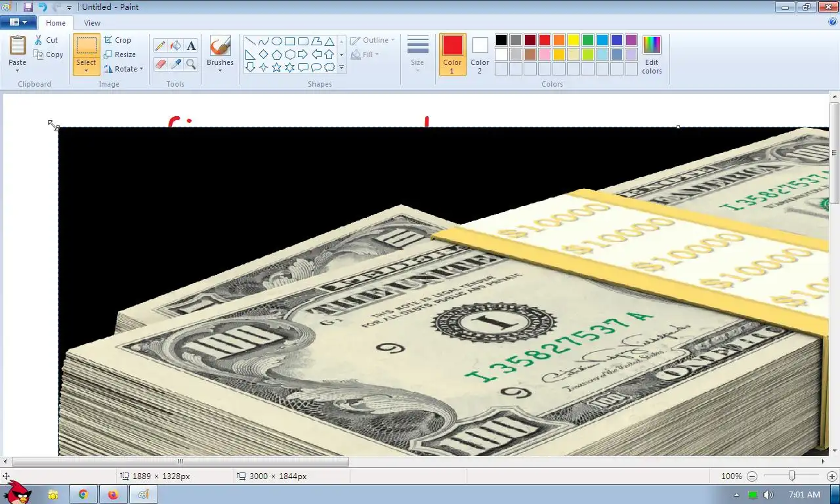Image resolution: width=840 pixels, height=504 pixels.
Task: Copy the current selection
Action: pos(49,54)
